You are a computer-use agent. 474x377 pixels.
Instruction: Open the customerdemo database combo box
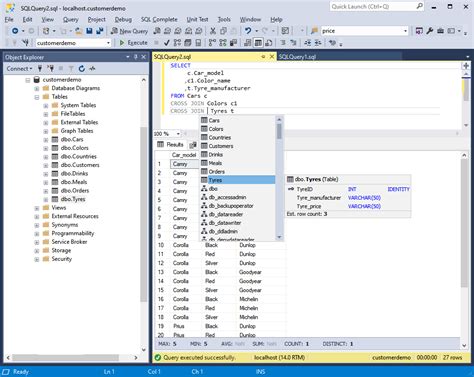tap(73, 43)
